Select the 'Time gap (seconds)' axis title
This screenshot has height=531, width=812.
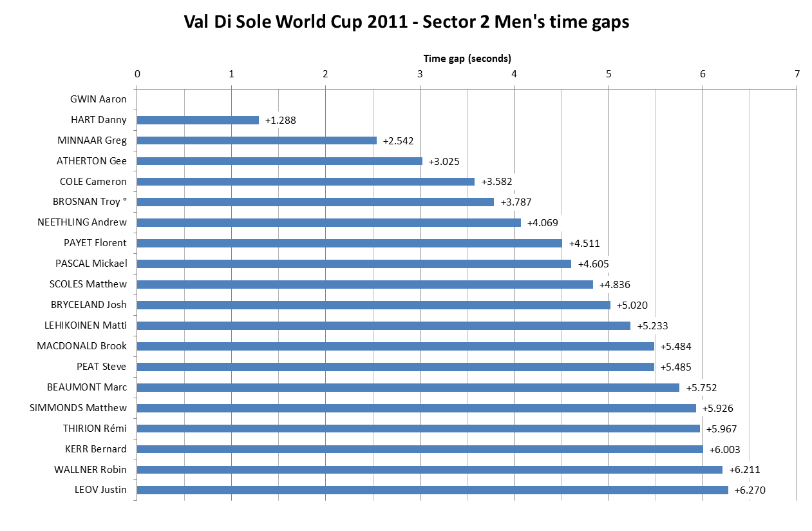click(467, 58)
